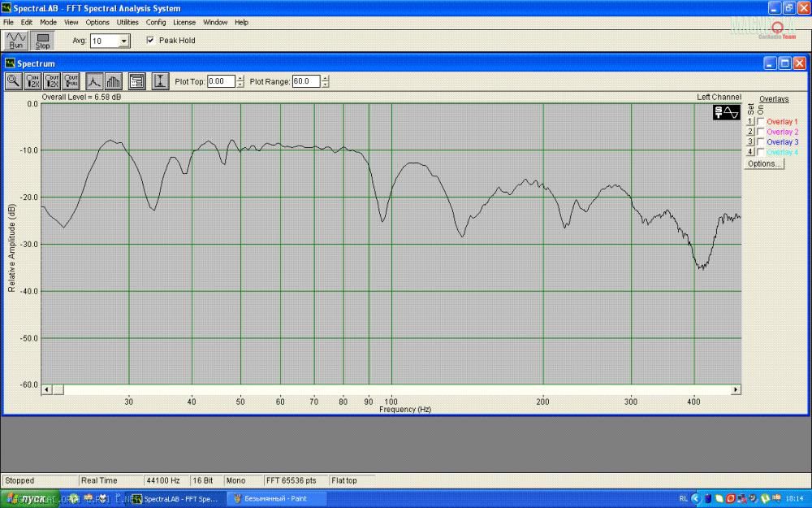Screen dimensions: 812x508
Task: Click the magnifier zoom tool icon
Action: tap(13, 80)
